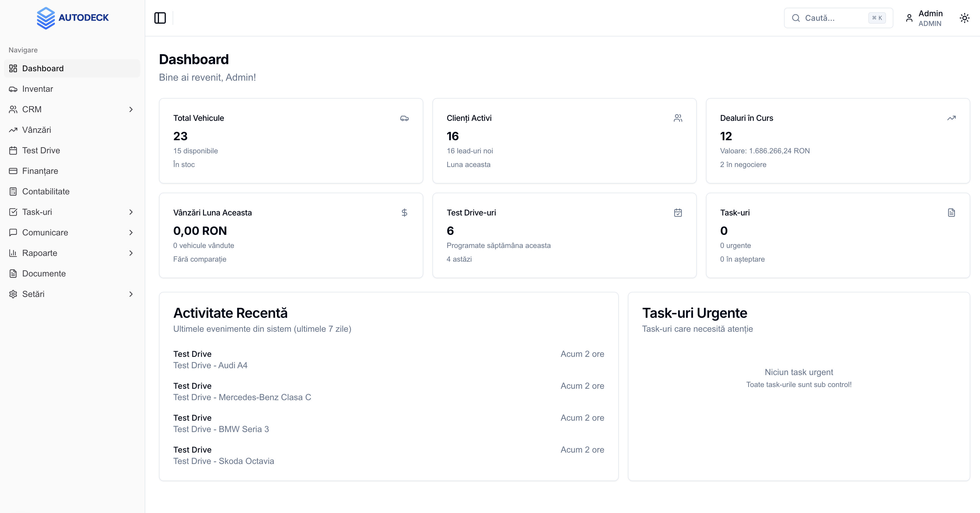Expand the CRM navigation section
The width and height of the screenshot is (980, 513).
pos(131,109)
